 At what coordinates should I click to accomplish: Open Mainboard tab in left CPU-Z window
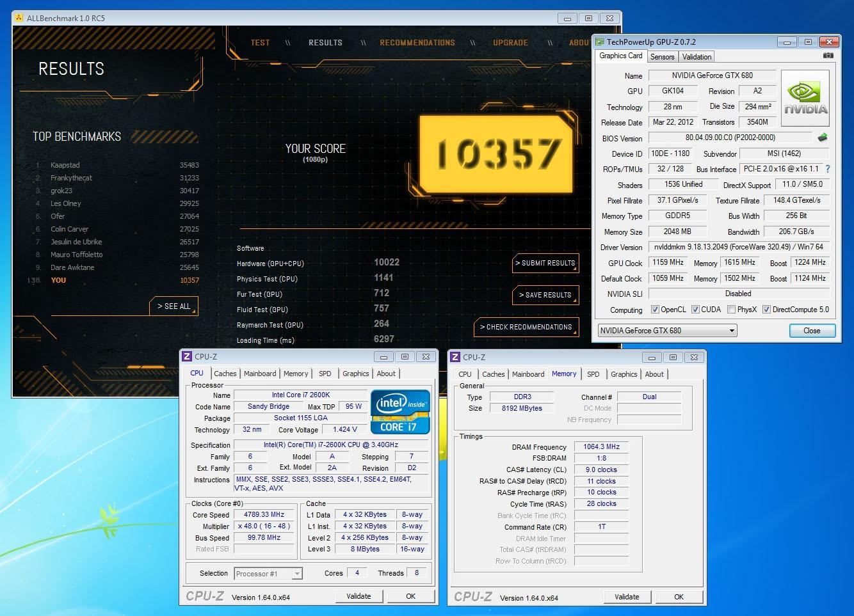(260, 374)
